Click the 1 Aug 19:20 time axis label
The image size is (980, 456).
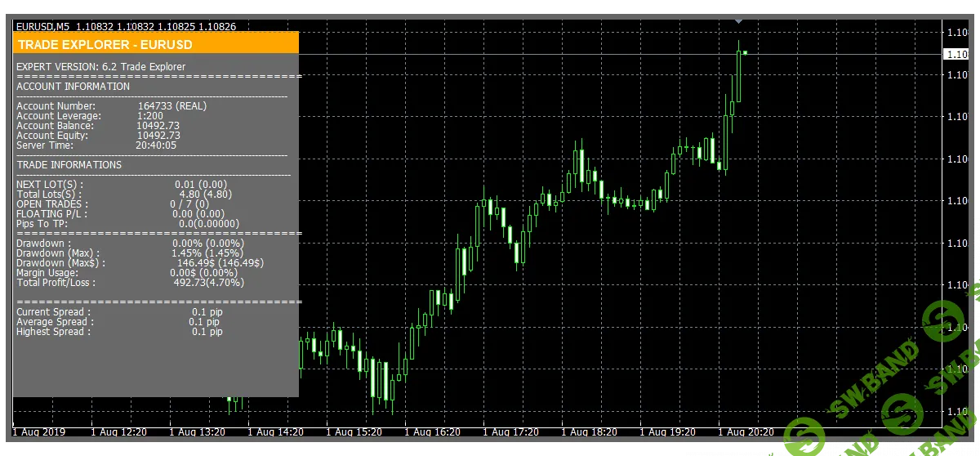[667, 431]
